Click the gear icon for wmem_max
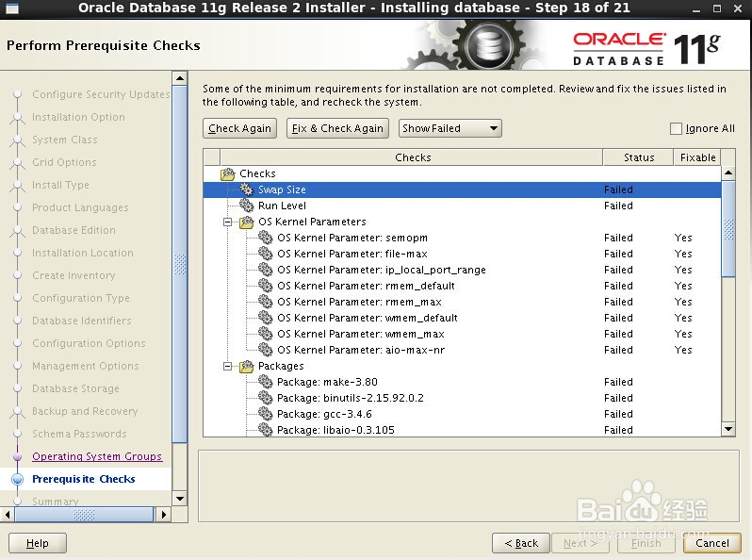 click(x=265, y=334)
